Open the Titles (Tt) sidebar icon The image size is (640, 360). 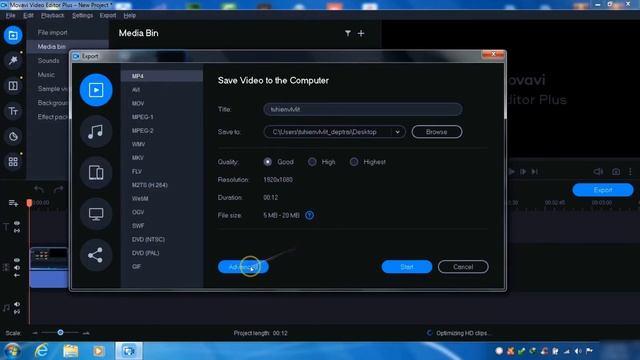tap(13, 111)
